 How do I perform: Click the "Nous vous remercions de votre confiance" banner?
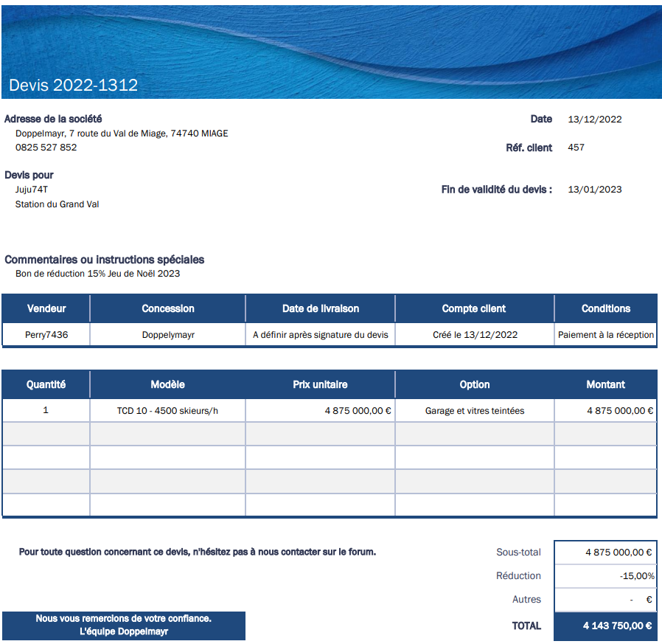124,626
